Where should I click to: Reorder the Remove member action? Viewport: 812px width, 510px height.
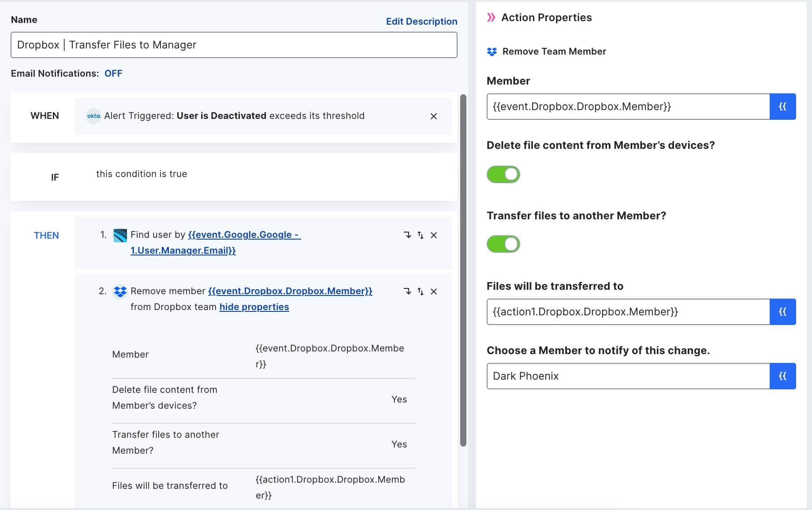tap(421, 292)
